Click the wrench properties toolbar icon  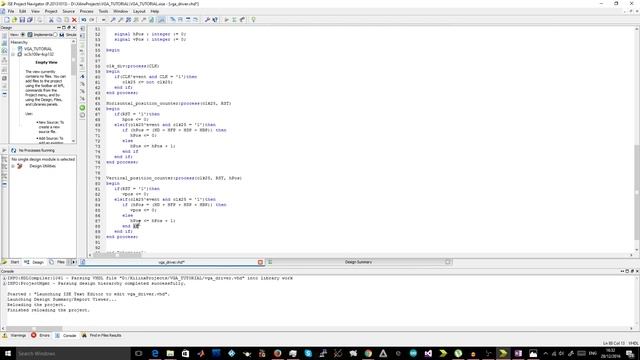click(207, 20)
